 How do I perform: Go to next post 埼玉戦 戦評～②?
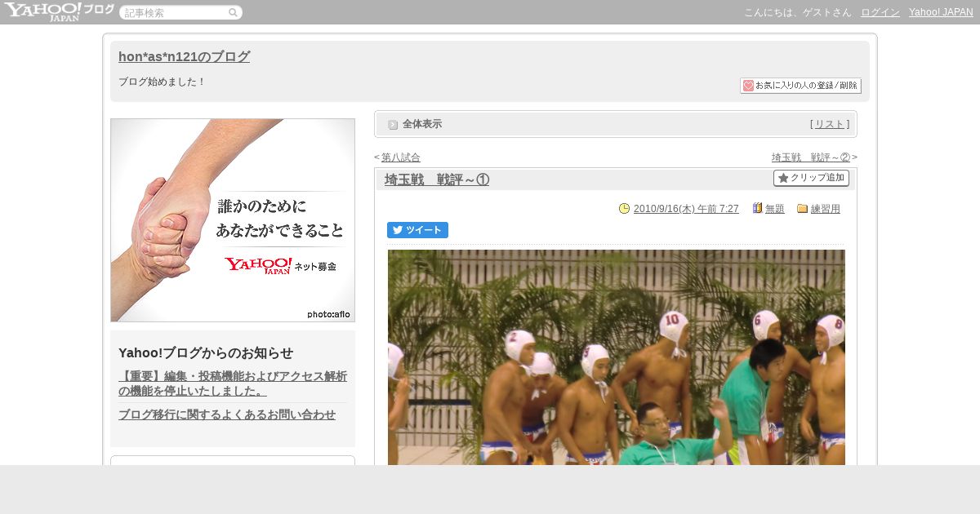point(811,157)
